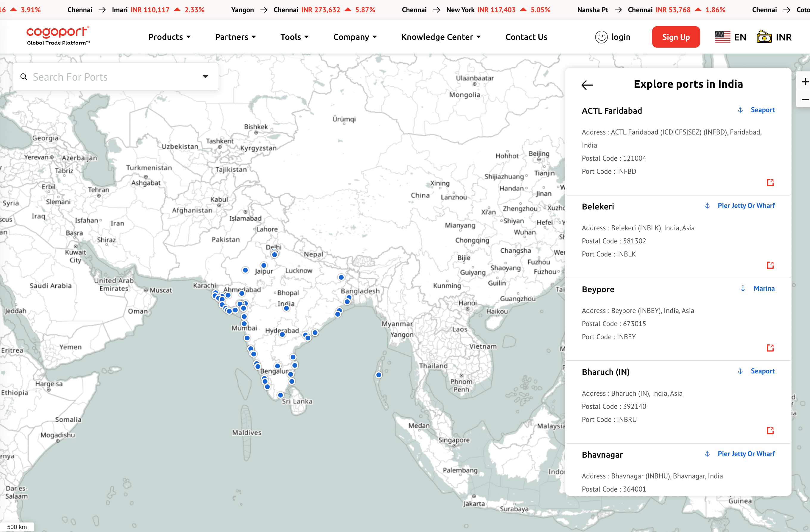Open Bharuch (IN) external link icon
810x532 pixels.
pos(770,431)
